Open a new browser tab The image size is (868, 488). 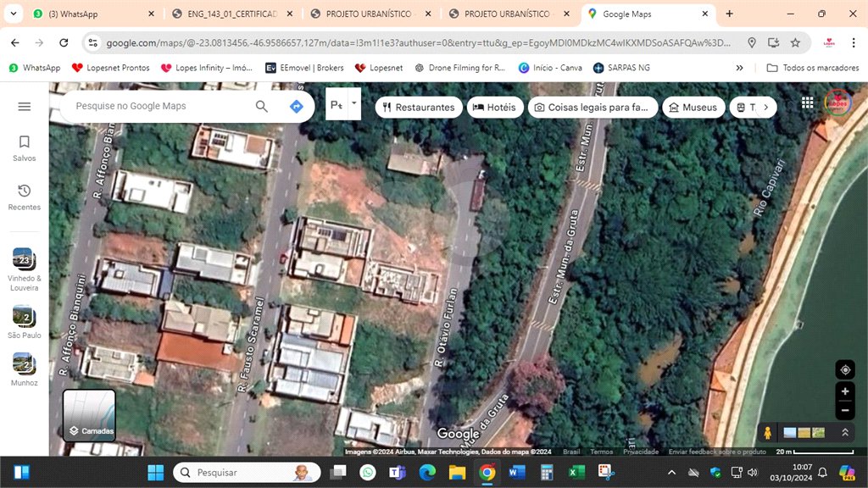(730, 14)
